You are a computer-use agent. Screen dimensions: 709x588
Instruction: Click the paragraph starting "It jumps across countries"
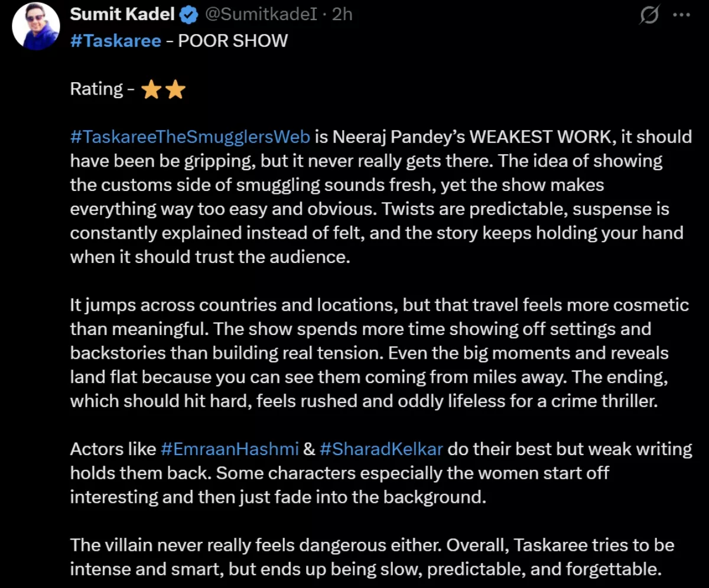click(x=378, y=353)
